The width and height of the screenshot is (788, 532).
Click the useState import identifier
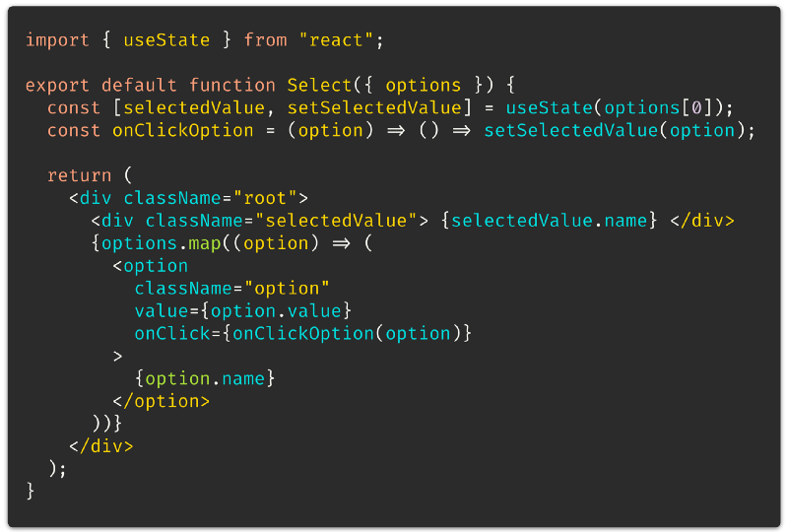pyautogui.click(x=166, y=40)
